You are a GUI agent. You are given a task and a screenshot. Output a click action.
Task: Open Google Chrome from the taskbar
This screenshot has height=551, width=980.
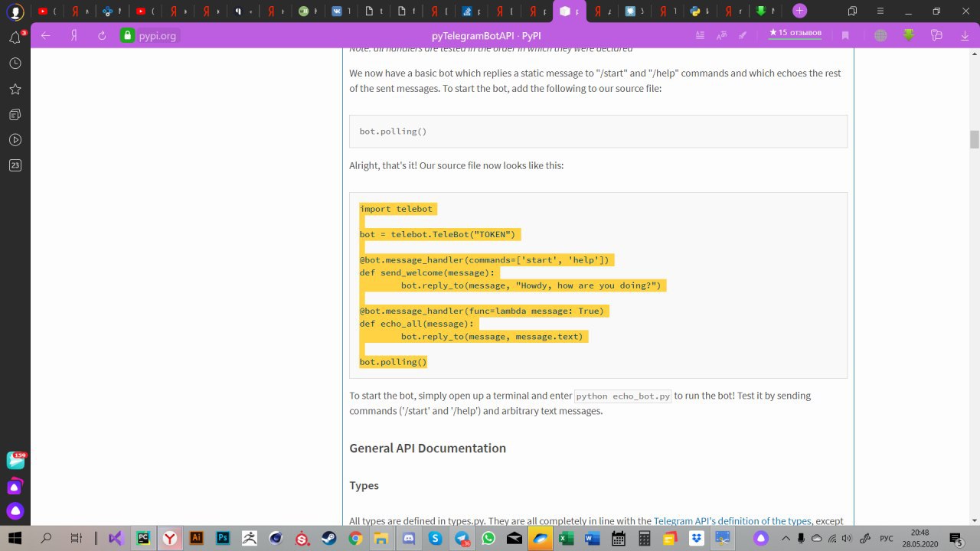click(x=355, y=538)
